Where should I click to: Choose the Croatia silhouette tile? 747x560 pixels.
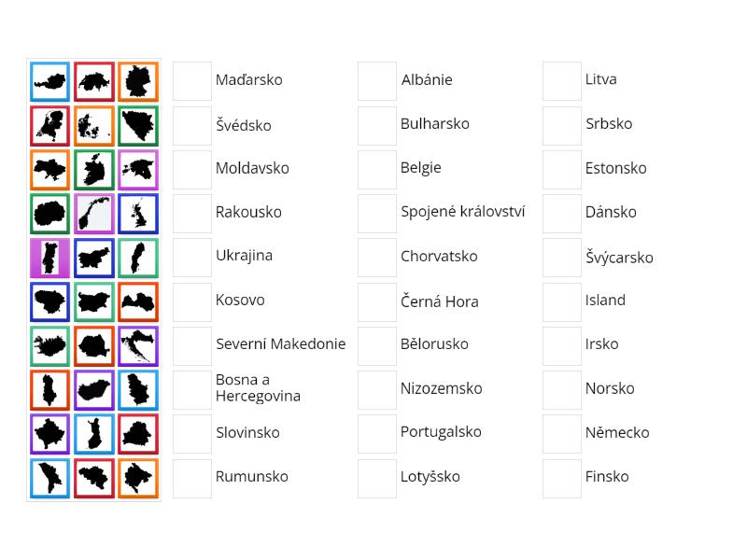point(138,345)
